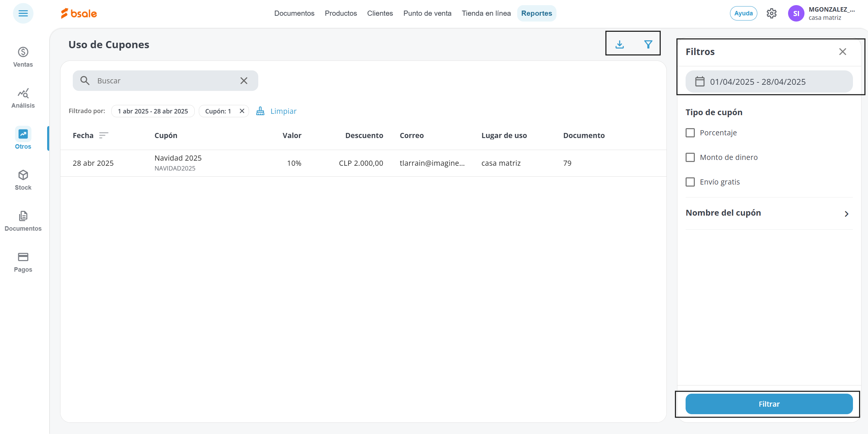This screenshot has width=868, height=434.
Task: Click the download report icon
Action: coord(619,44)
